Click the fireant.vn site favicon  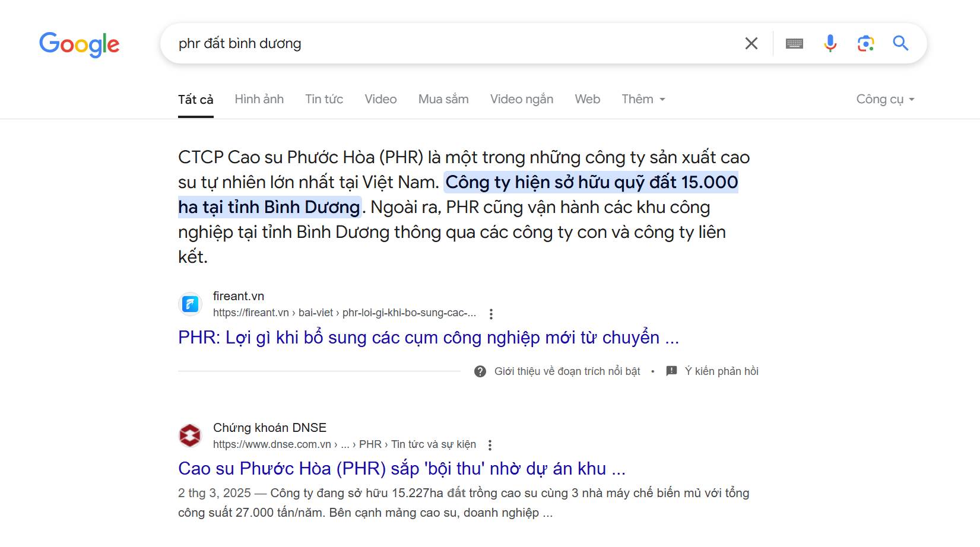(x=190, y=304)
